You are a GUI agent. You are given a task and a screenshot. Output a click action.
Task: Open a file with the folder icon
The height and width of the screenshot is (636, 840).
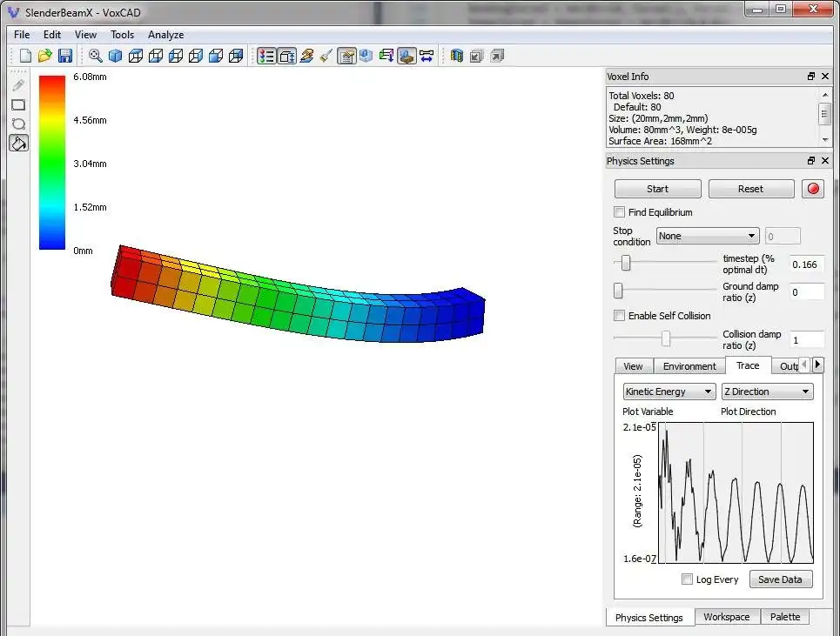point(44,56)
